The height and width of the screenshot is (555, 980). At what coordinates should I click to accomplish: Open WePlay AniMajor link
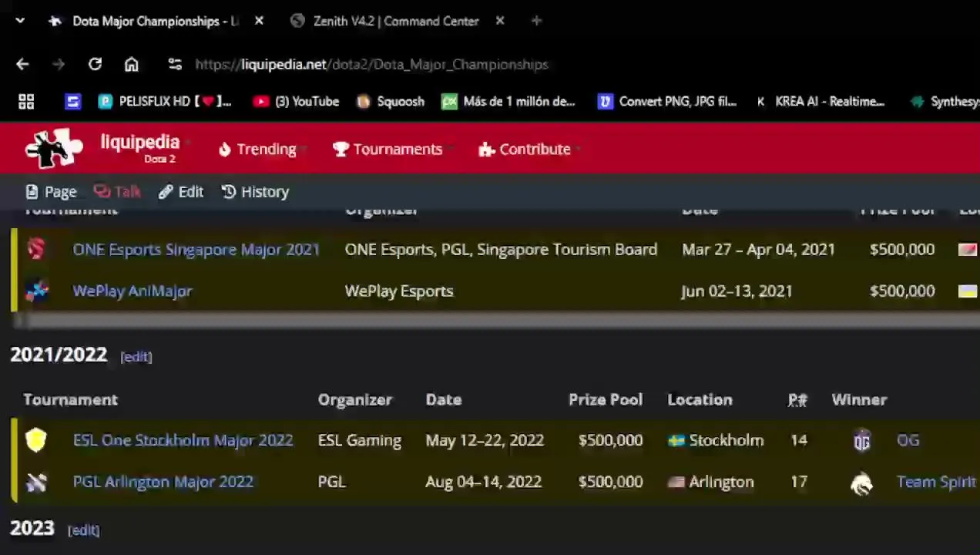click(133, 291)
